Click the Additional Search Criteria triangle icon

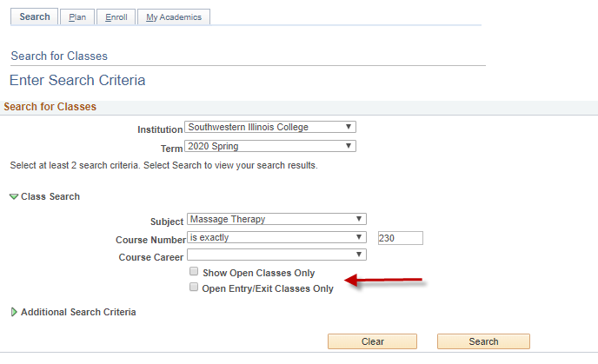tap(14, 312)
